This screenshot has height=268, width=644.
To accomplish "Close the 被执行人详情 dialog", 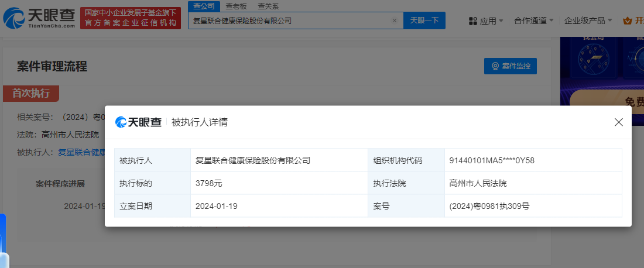I will coord(619,122).
